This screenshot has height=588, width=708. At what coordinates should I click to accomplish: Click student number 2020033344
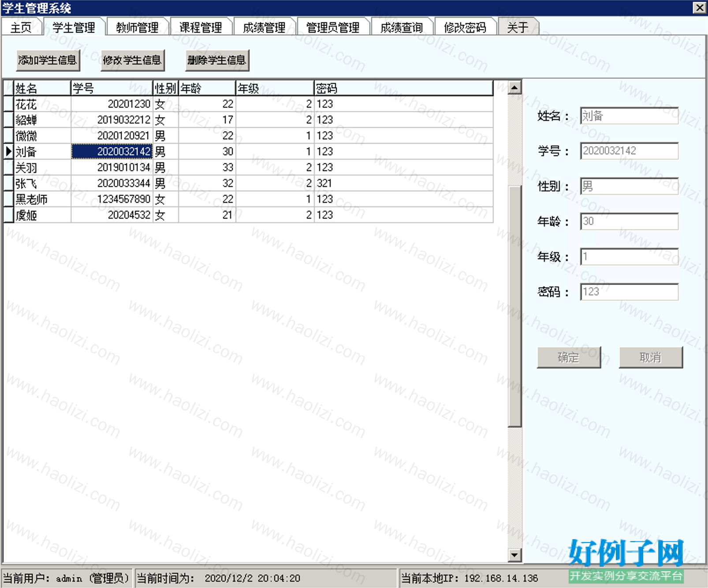click(112, 183)
